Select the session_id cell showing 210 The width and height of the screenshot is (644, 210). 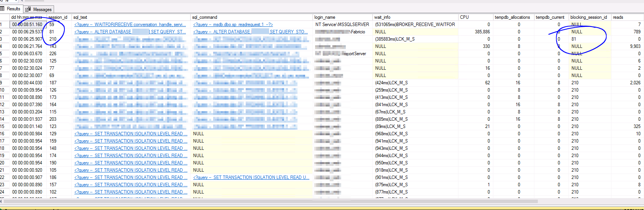tap(53, 39)
